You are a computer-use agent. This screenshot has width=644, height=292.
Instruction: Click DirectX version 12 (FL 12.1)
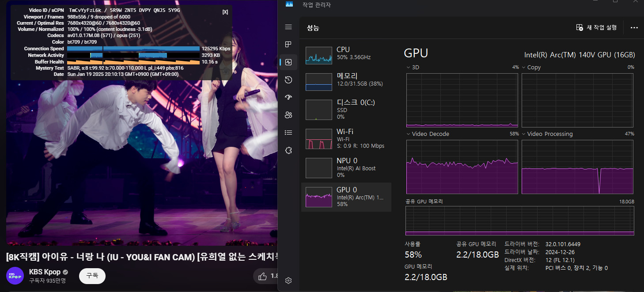pyautogui.click(x=560, y=260)
